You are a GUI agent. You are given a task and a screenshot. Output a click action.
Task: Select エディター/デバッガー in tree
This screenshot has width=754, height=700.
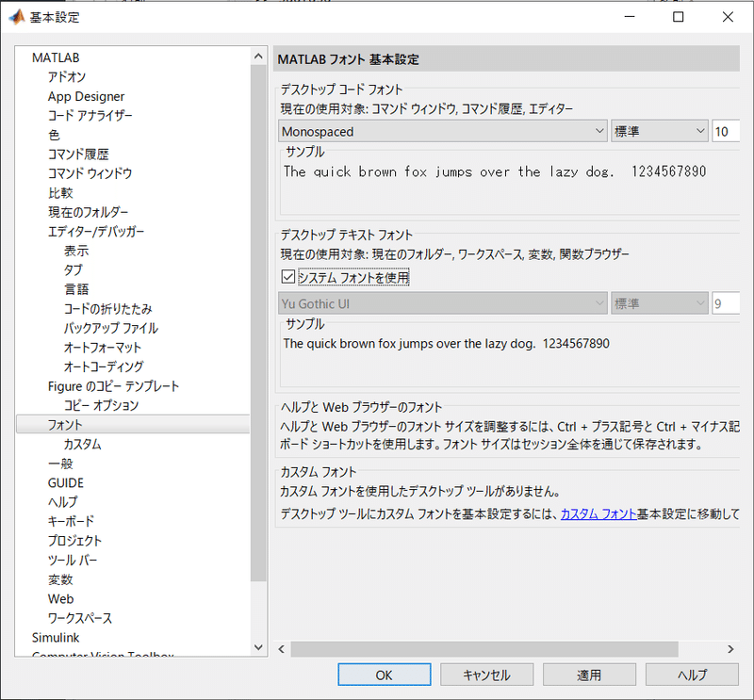tap(96, 231)
